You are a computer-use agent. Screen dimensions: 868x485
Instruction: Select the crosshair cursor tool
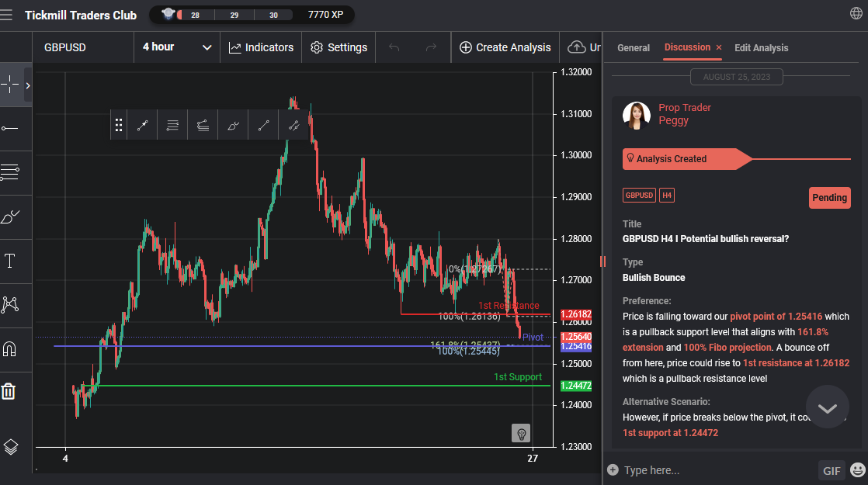tap(10, 85)
